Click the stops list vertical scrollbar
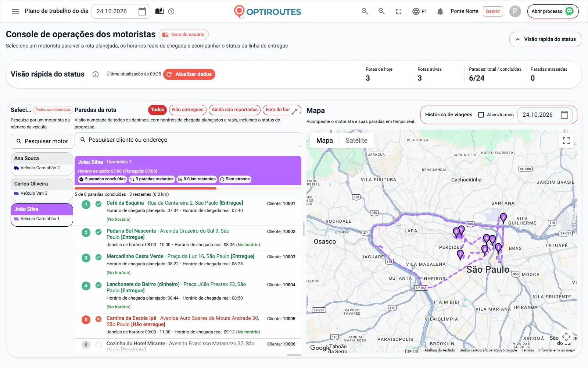The width and height of the screenshot is (588, 368). pyautogui.click(x=304, y=229)
